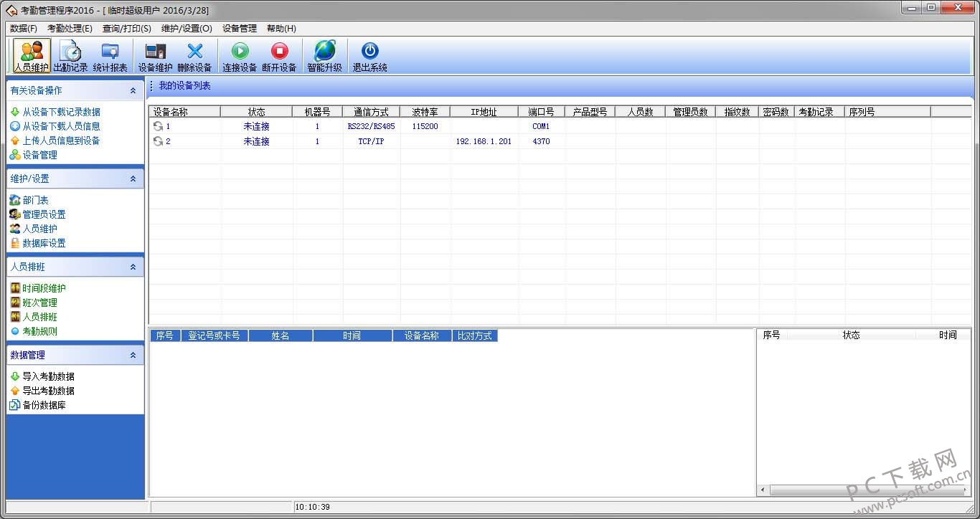This screenshot has height=519, width=980.
Task: Select RS232/RS485 cell
Action: [x=371, y=126]
